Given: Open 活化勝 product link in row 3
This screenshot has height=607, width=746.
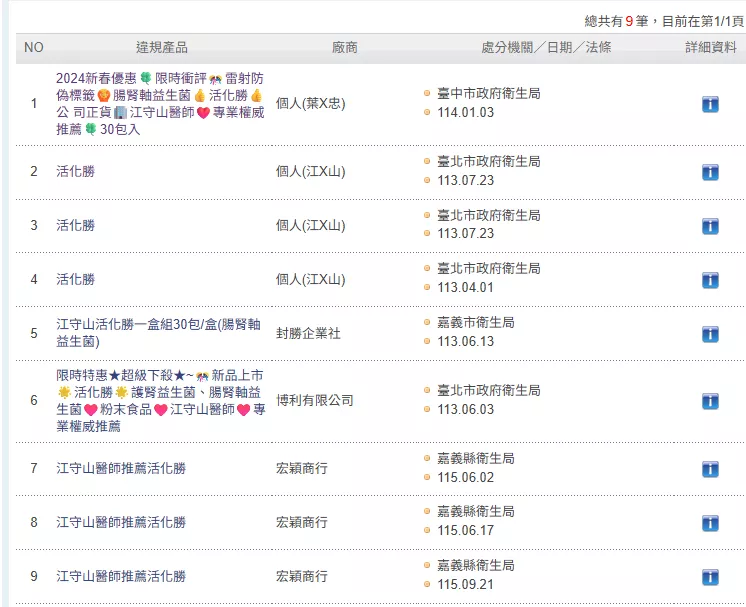Looking at the screenshot, I should (76, 225).
